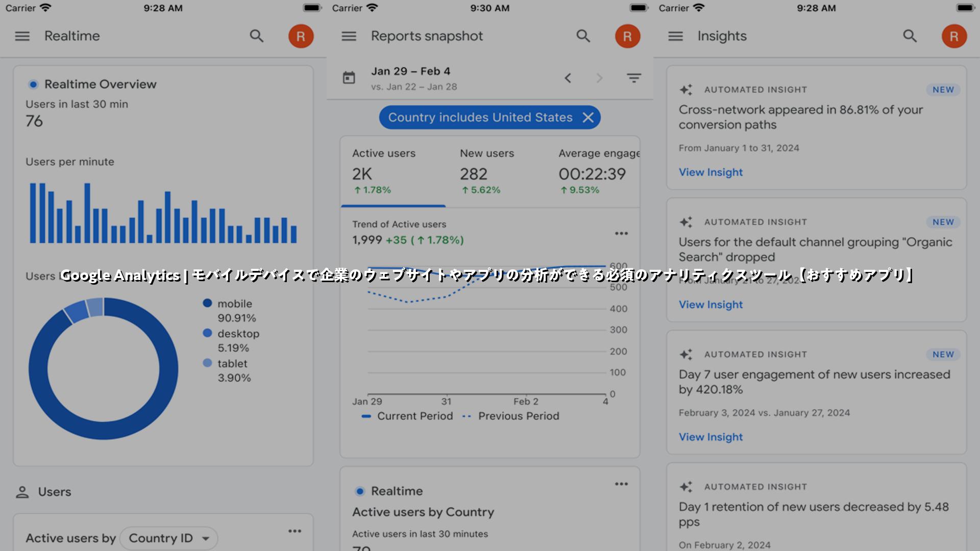Click Current Period legend entry
980x551 pixels.
click(407, 416)
